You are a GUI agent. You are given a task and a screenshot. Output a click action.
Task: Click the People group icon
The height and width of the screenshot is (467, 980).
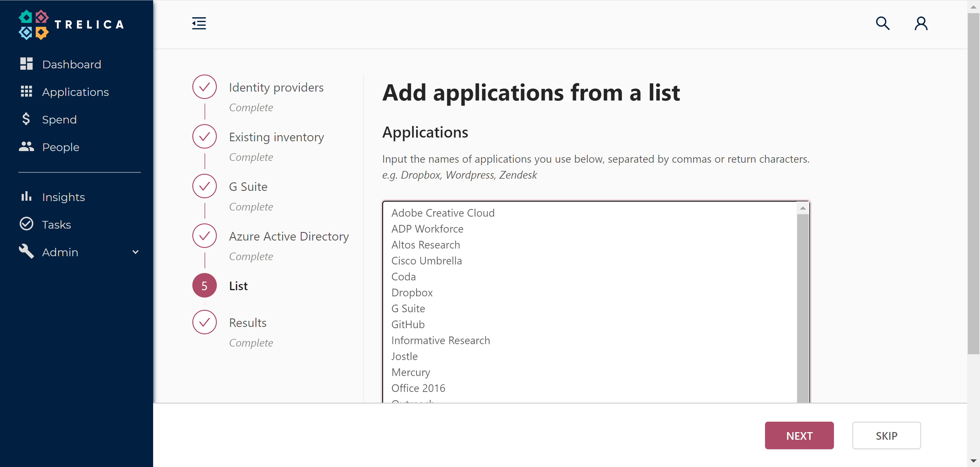click(26, 146)
